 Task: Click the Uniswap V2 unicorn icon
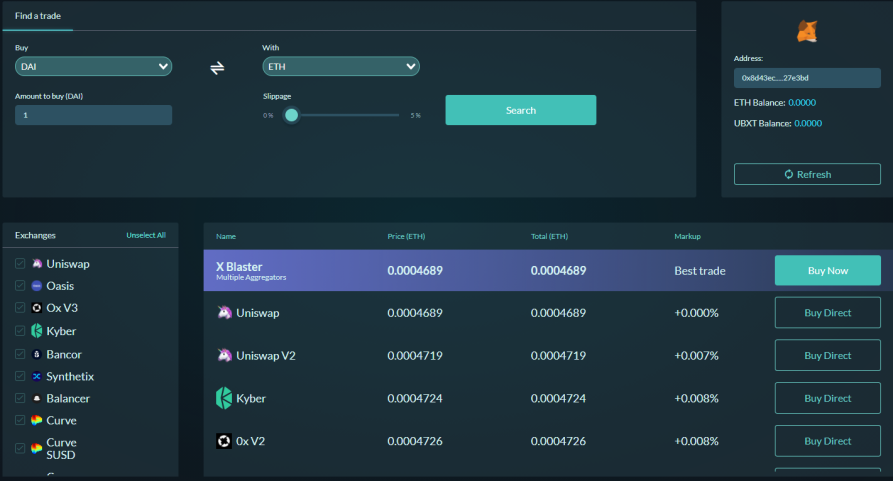click(224, 355)
